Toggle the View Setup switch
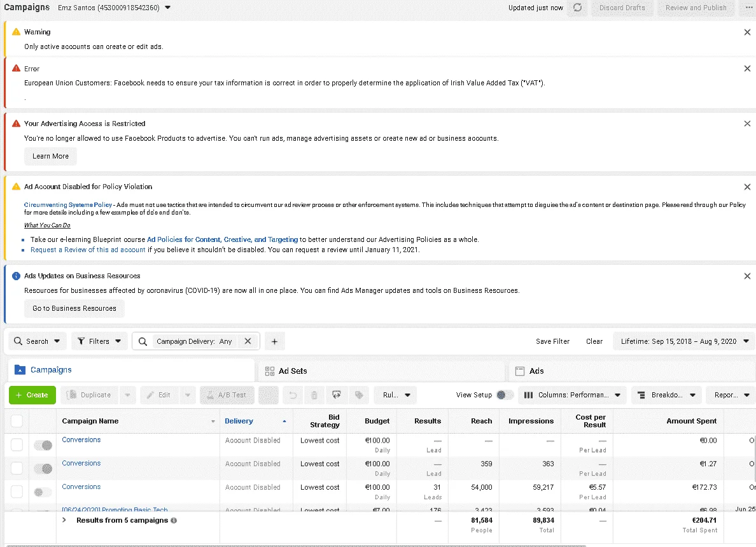Image resolution: width=756 pixels, height=547 pixels. click(x=504, y=395)
